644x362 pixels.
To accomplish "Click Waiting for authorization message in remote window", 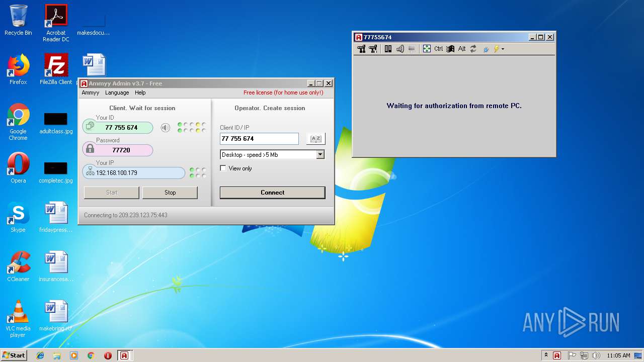I will [454, 106].
